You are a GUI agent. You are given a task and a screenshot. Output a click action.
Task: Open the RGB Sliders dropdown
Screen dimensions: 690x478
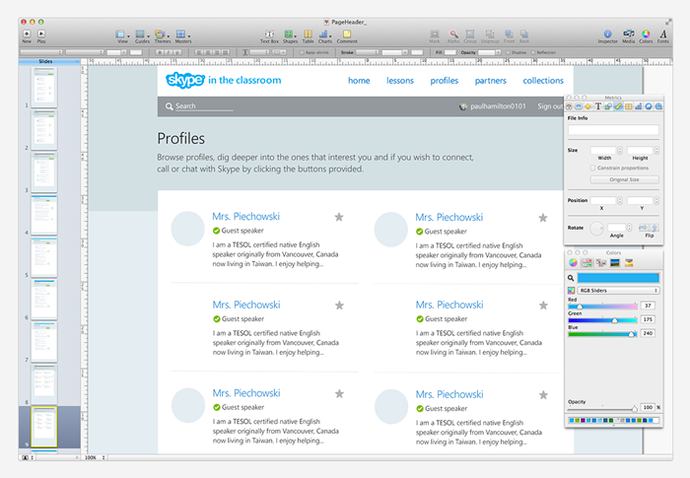coord(618,290)
